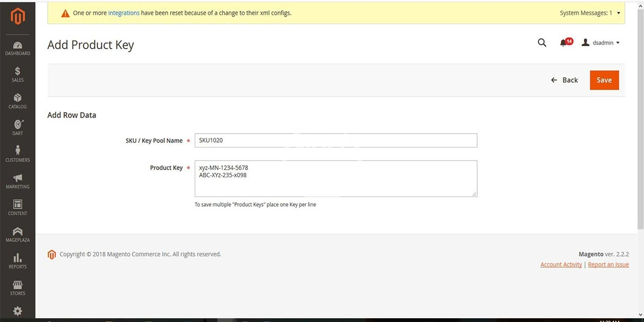
Task: Click the orange Save button
Action: (x=604, y=80)
